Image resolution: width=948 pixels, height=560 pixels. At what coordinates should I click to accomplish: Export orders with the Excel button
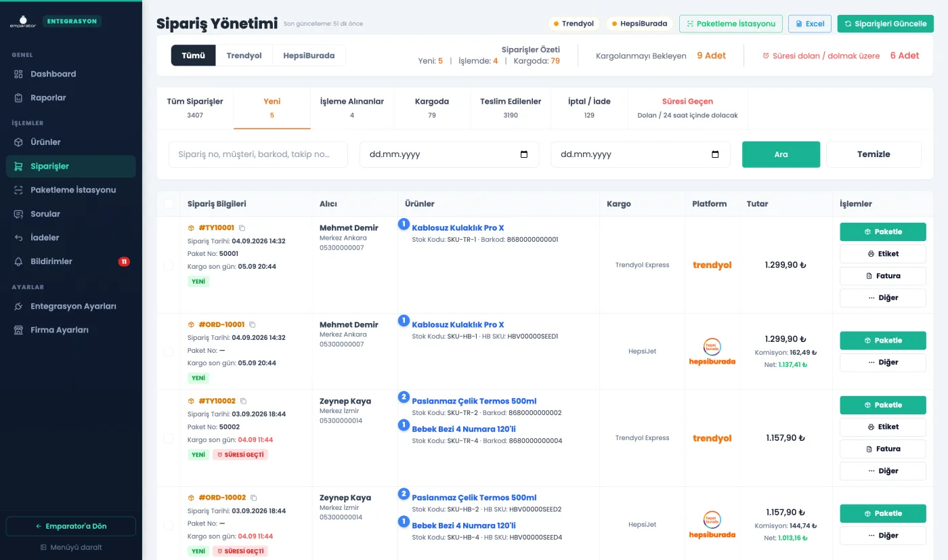click(810, 24)
